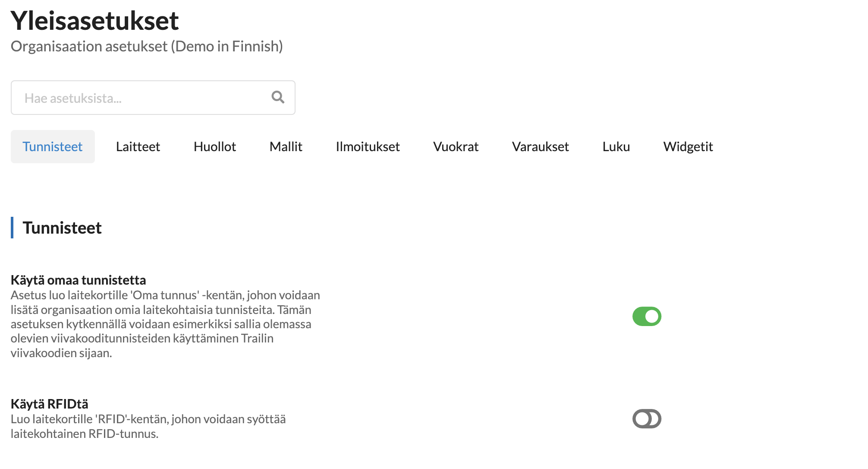Enable the 'Käytä RFIDtä' toggle
Screen dimensions: 868x469
click(x=646, y=419)
